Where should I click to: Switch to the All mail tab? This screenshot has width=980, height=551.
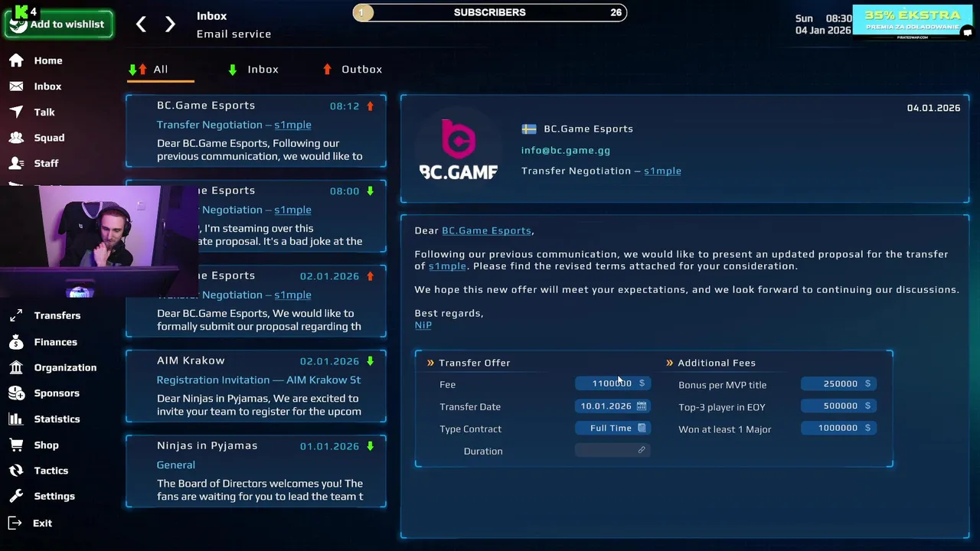tap(160, 69)
